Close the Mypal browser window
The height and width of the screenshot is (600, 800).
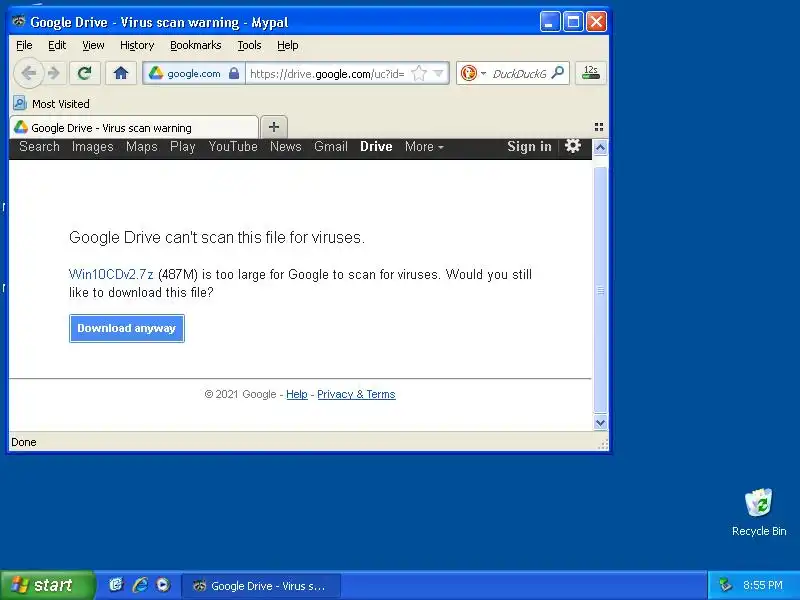(x=596, y=22)
